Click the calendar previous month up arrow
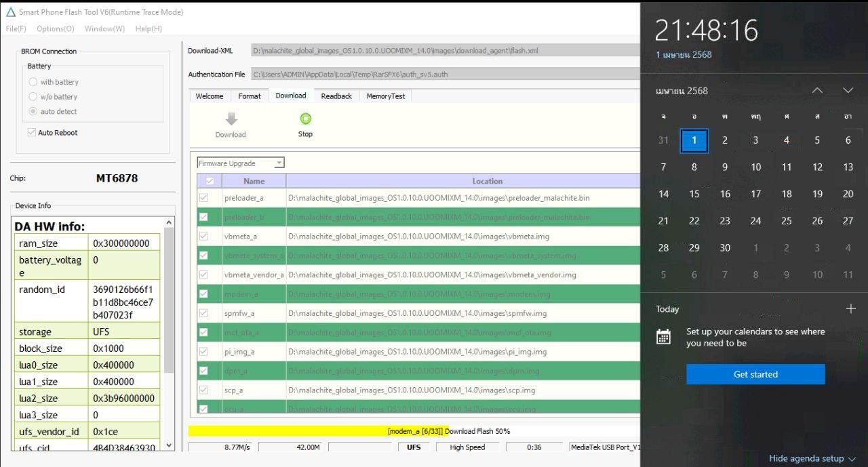 tap(817, 91)
